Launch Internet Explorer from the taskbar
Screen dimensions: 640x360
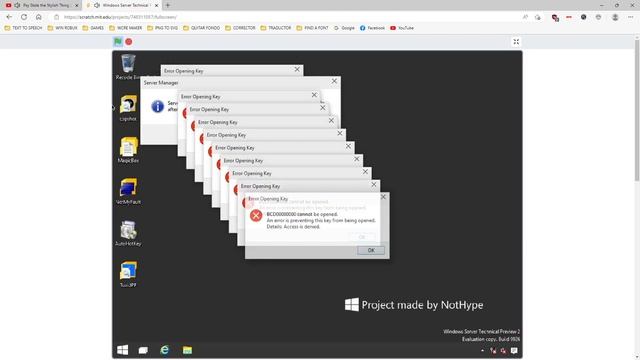[164, 350]
